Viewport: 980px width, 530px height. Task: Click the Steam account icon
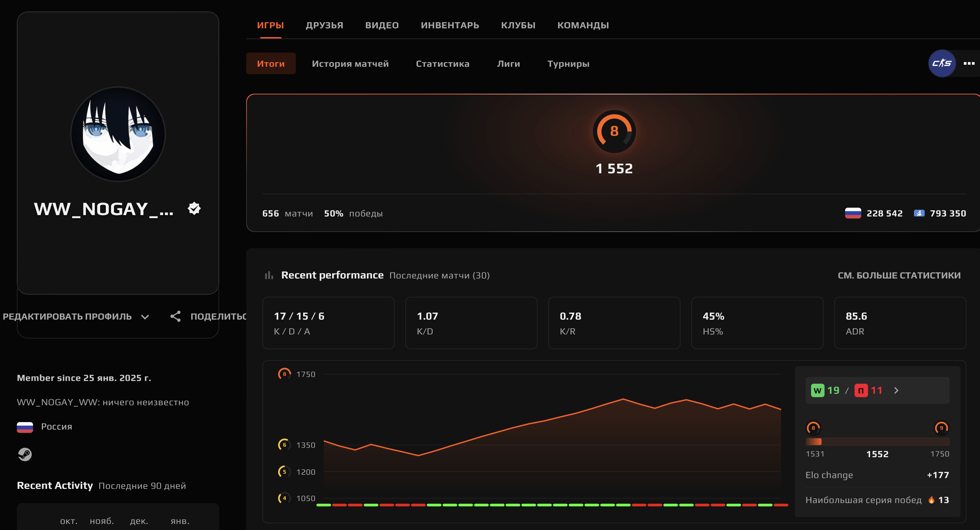point(25,454)
